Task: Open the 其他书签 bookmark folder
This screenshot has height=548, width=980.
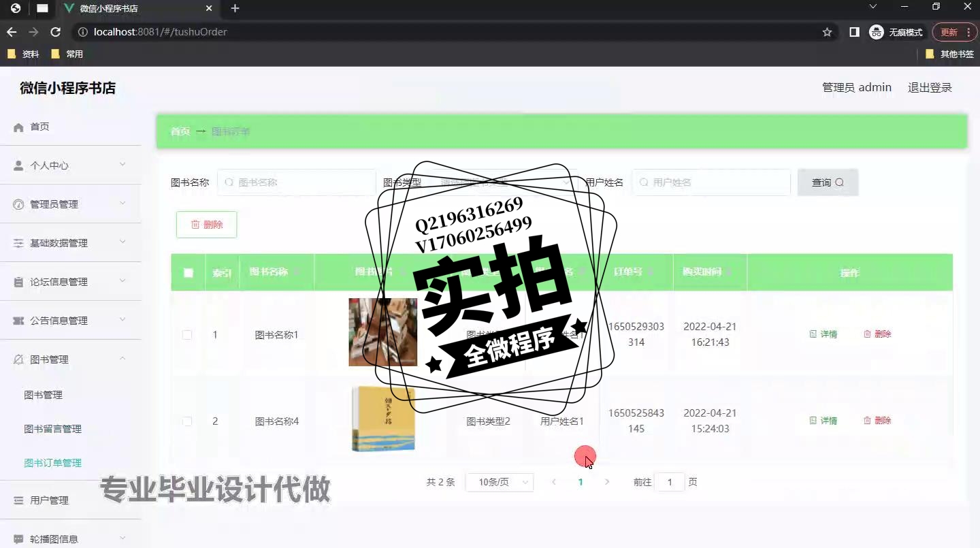Action: [949, 54]
